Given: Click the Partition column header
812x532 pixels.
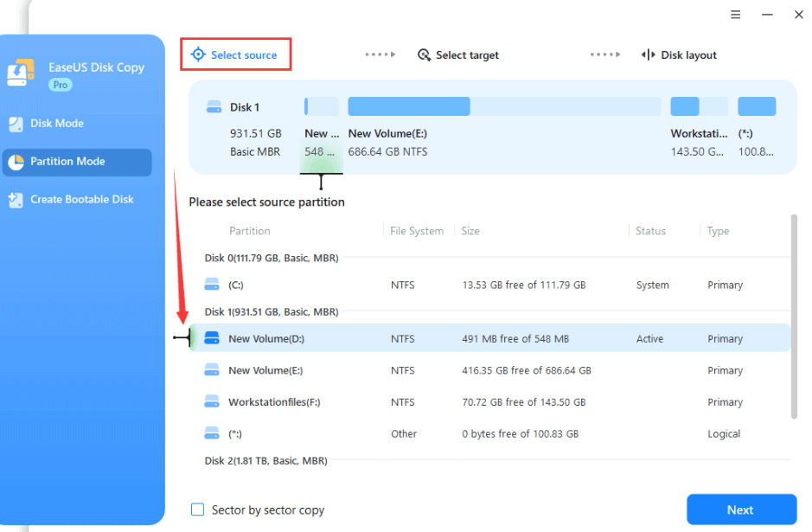Looking at the screenshot, I should coord(250,231).
